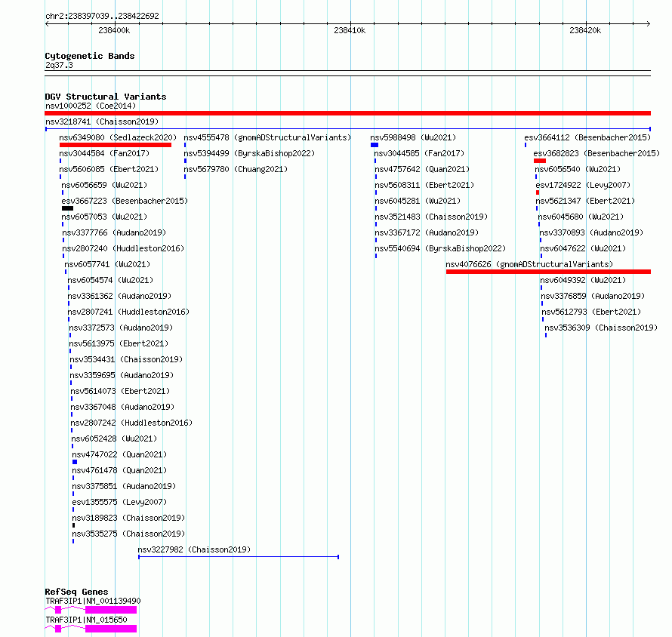This screenshot has height=637, width=672.
Task: Select nsv3521483 (Chaisson2019) label
Action: [432, 217]
